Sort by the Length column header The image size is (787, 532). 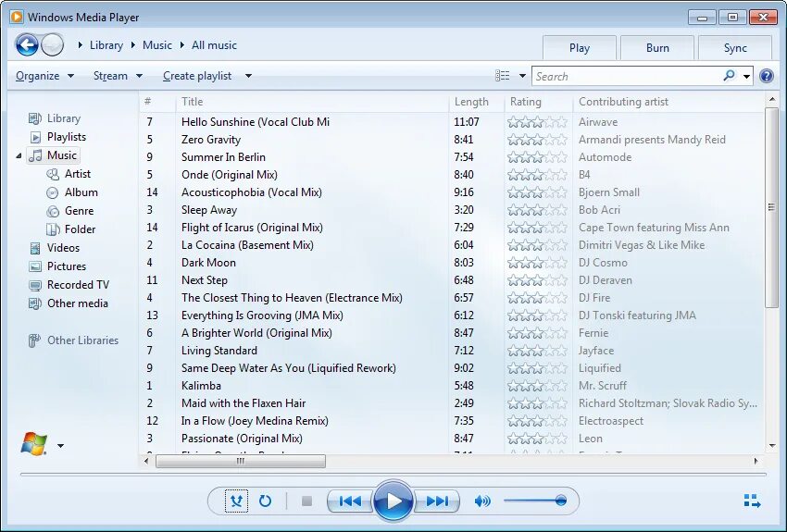click(477, 102)
